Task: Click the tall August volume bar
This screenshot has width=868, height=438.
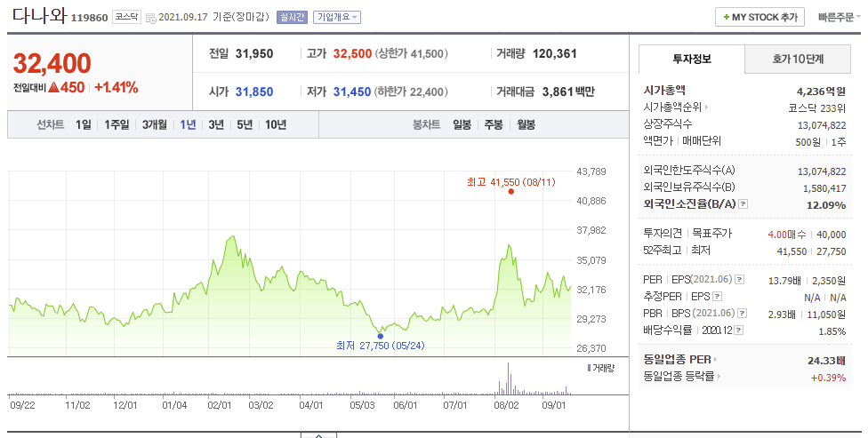Action: click(508, 378)
